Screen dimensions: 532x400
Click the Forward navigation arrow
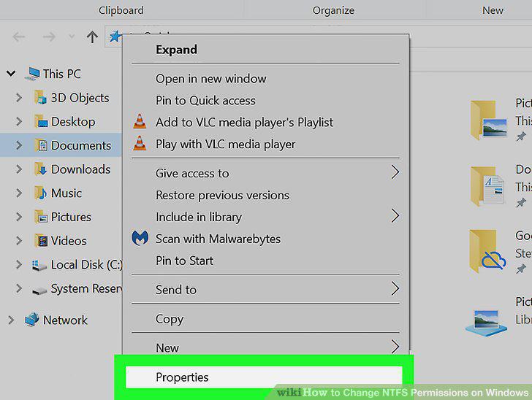(49, 36)
